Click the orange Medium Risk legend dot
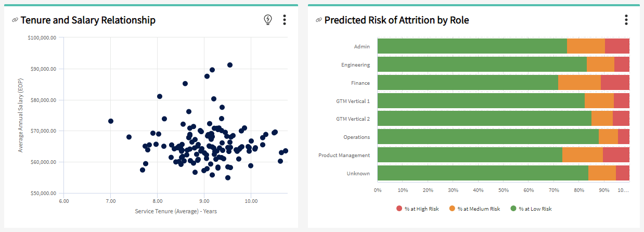Image resolution: width=644 pixels, height=232 pixels. (452, 209)
